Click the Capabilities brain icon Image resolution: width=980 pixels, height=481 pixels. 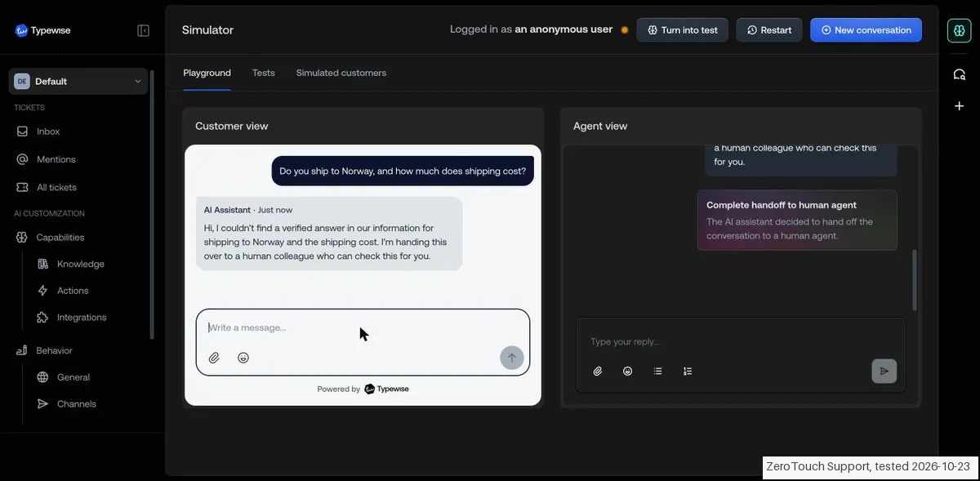22,237
